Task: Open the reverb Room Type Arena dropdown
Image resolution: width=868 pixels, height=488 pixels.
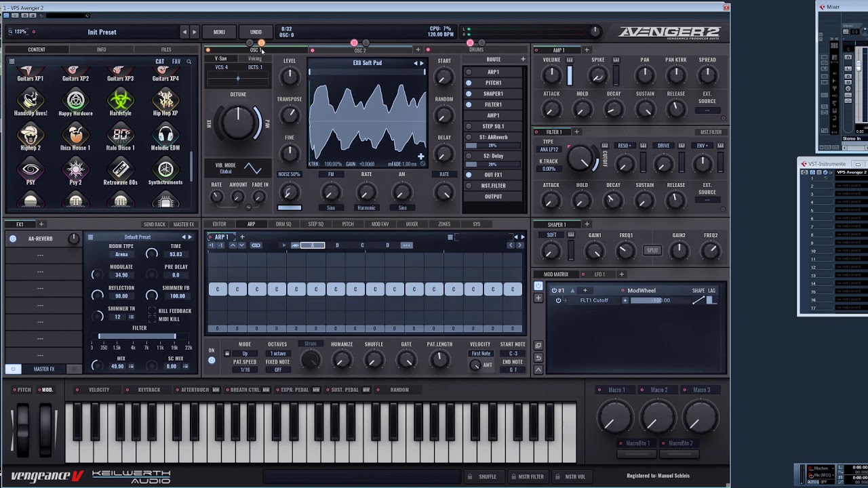Action: pyautogui.click(x=121, y=254)
